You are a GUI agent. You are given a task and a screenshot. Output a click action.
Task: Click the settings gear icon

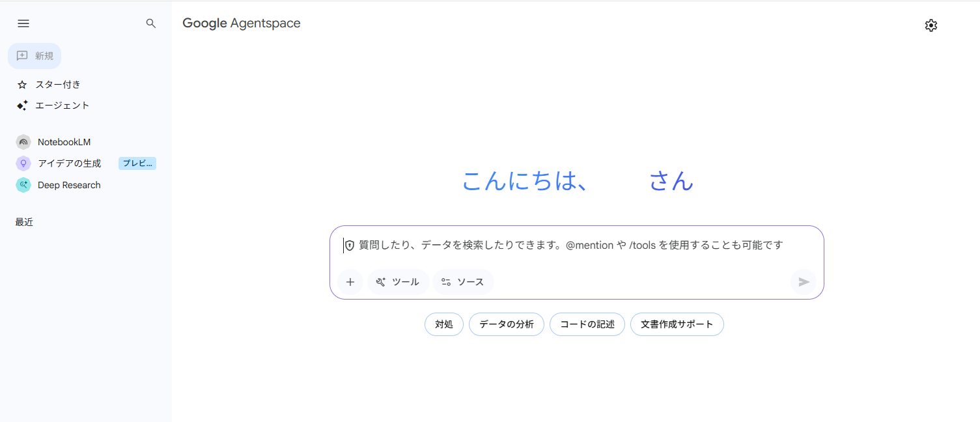tap(931, 25)
